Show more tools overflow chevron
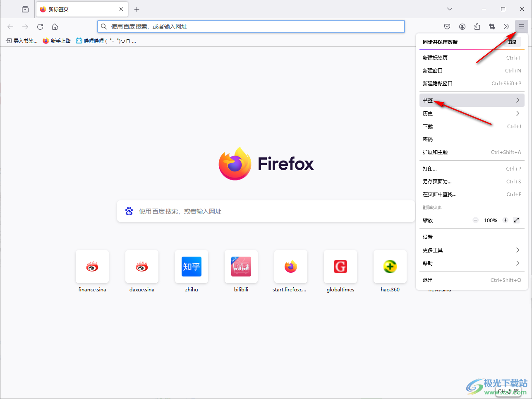 506,26
